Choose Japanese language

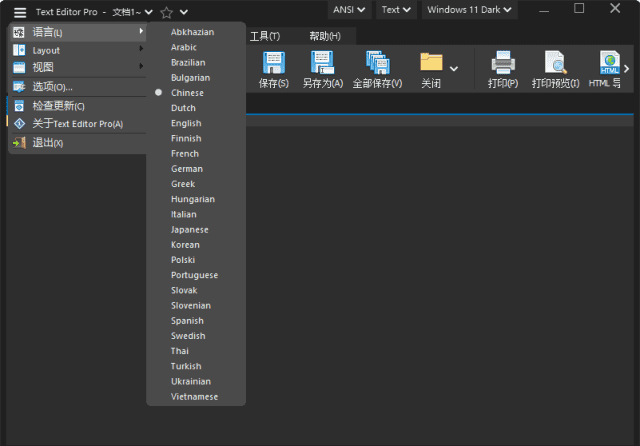(x=196, y=229)
